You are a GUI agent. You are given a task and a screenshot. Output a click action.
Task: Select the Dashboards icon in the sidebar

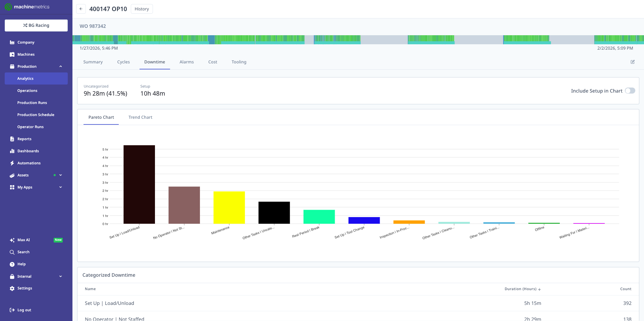12,151
